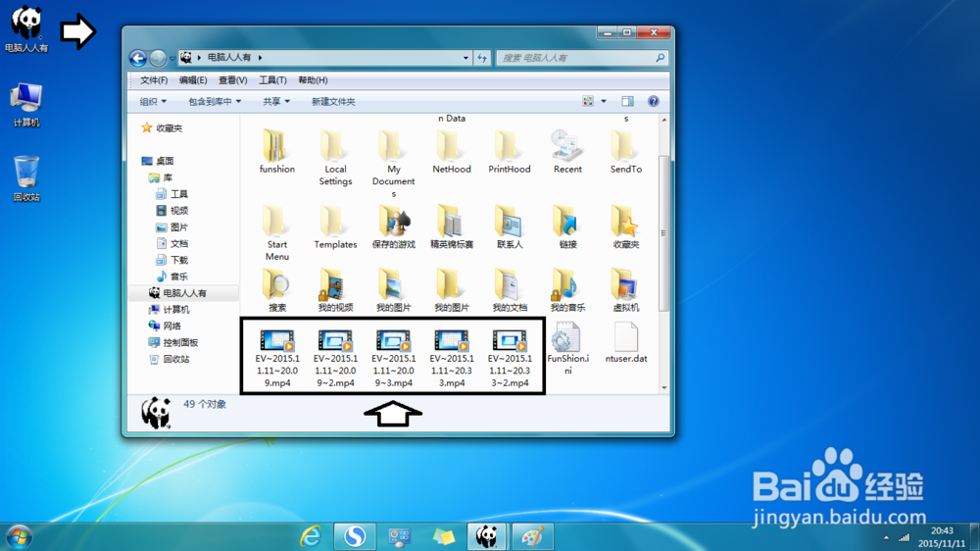Click the Windows Start button
980x551 pixels.
click(19, 536)
